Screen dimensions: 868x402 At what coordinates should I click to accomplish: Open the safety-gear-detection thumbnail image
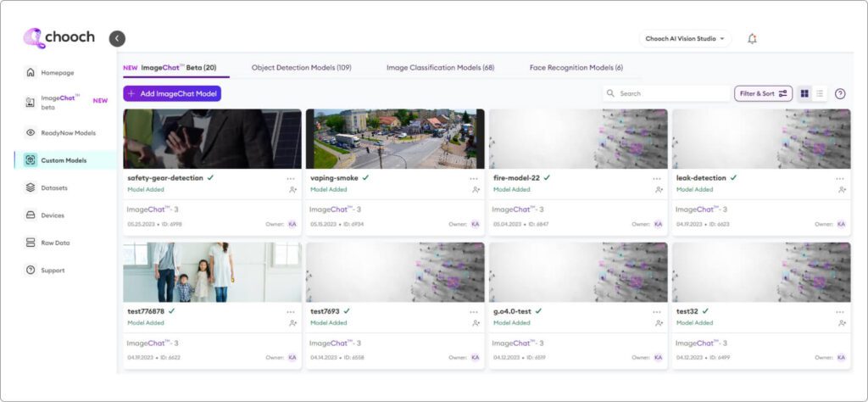click(213, 139)
